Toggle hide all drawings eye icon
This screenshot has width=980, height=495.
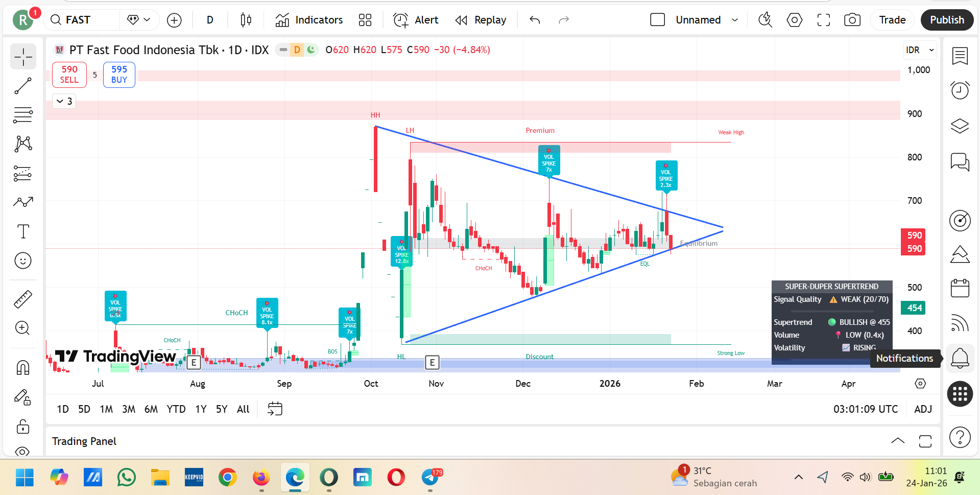click(23, 452)
